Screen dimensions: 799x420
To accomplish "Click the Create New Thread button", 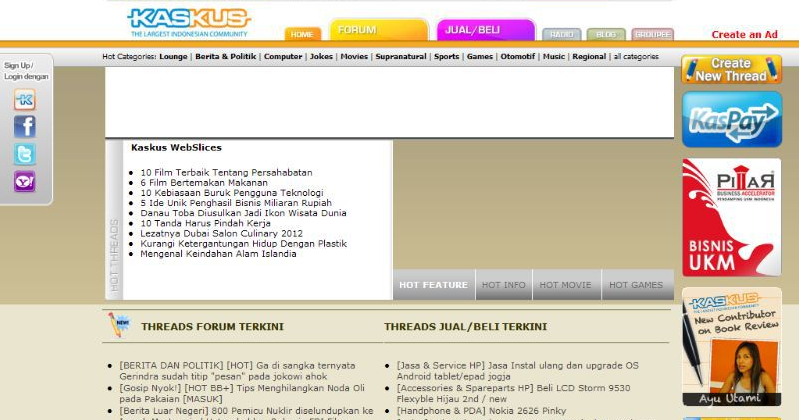I will point(732,70).
